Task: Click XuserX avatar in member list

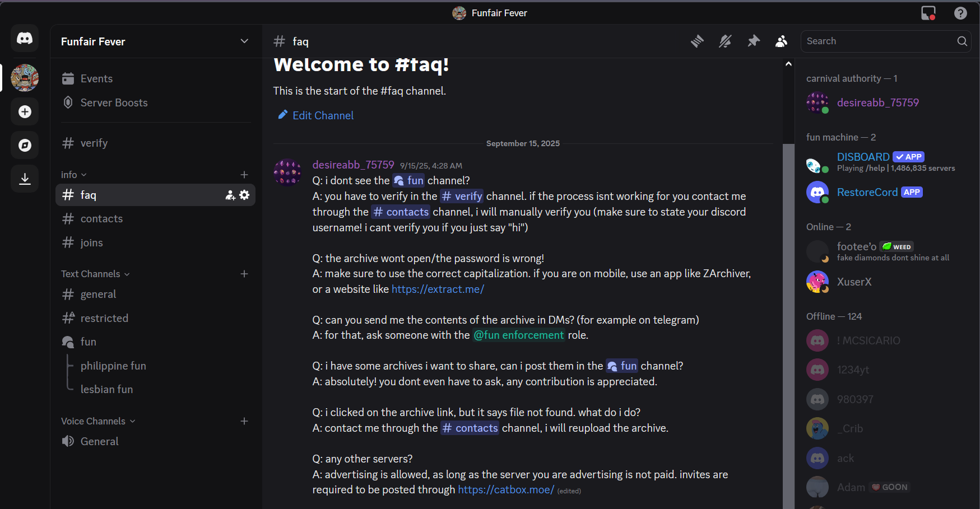Action: [x=817, y=282]
